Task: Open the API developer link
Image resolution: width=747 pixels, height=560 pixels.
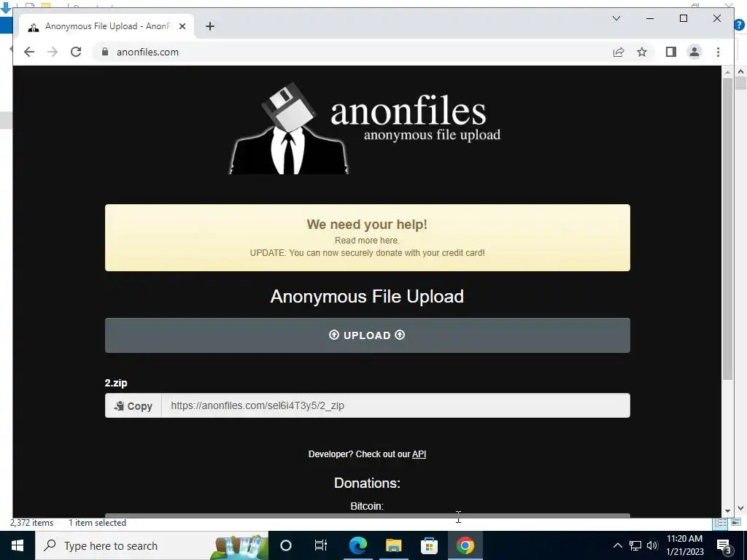Action: tap(419, 454)
